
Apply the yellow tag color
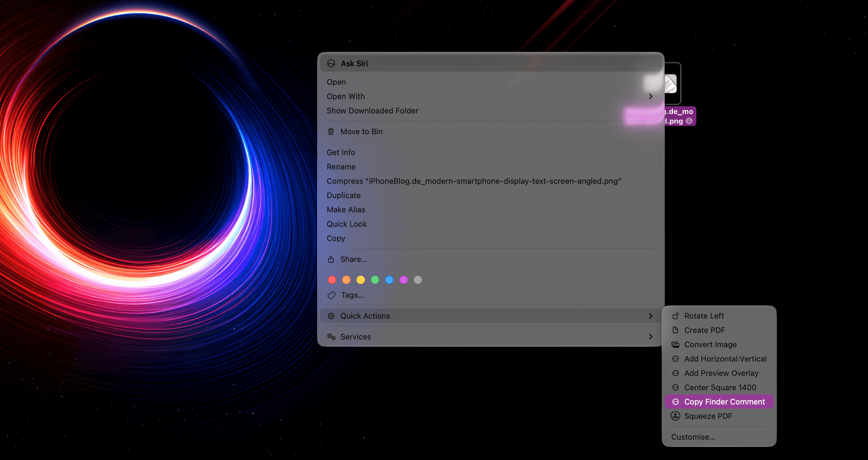pyautogui.click(x=361, y=280)
